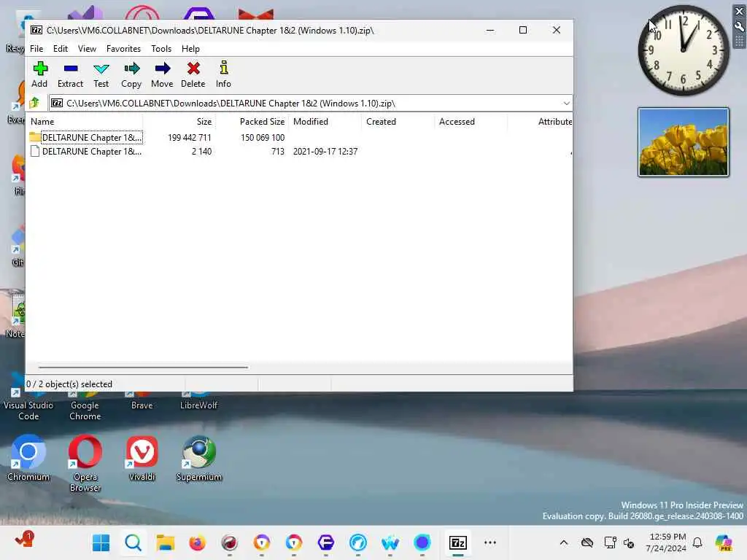
Task: Click the Google Chrome desktop label
Action: (85, 411)
